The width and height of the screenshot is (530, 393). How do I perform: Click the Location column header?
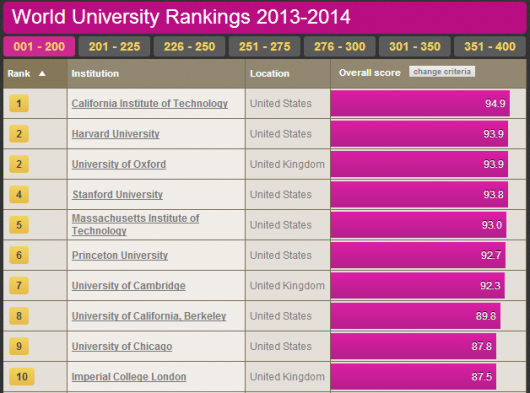269,73
